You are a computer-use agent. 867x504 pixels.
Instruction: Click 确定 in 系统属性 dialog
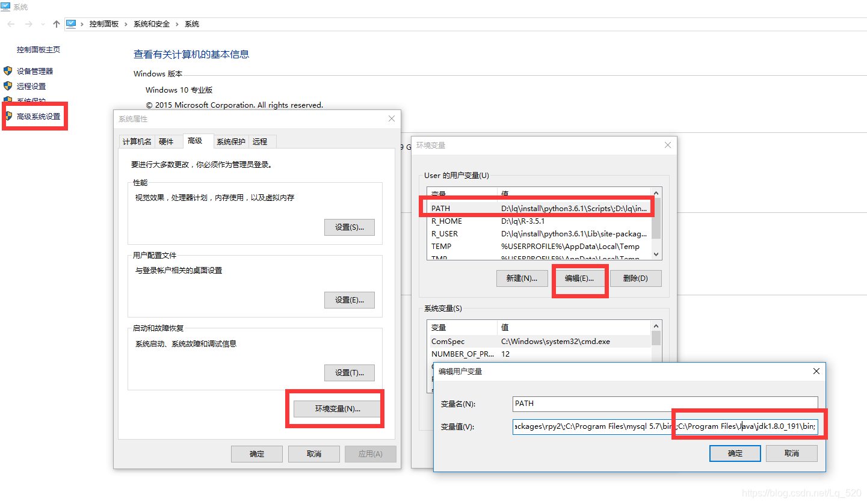point(257,454)
